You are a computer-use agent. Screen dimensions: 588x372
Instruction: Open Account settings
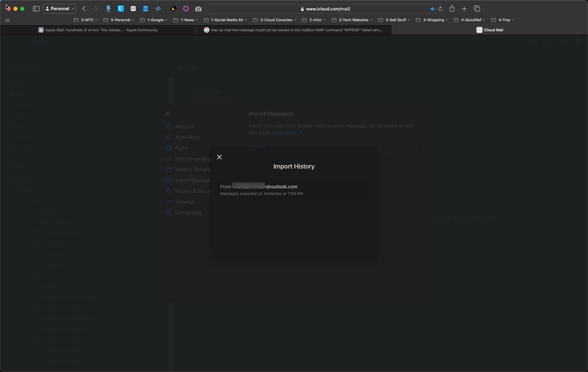tap(184, 126)
